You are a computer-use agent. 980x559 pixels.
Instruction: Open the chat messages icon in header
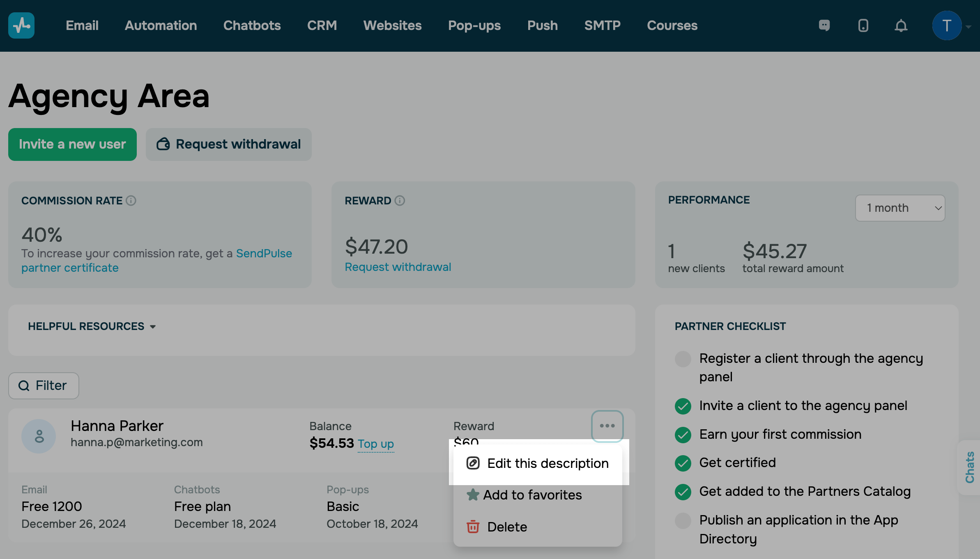(x=824, y=25)
